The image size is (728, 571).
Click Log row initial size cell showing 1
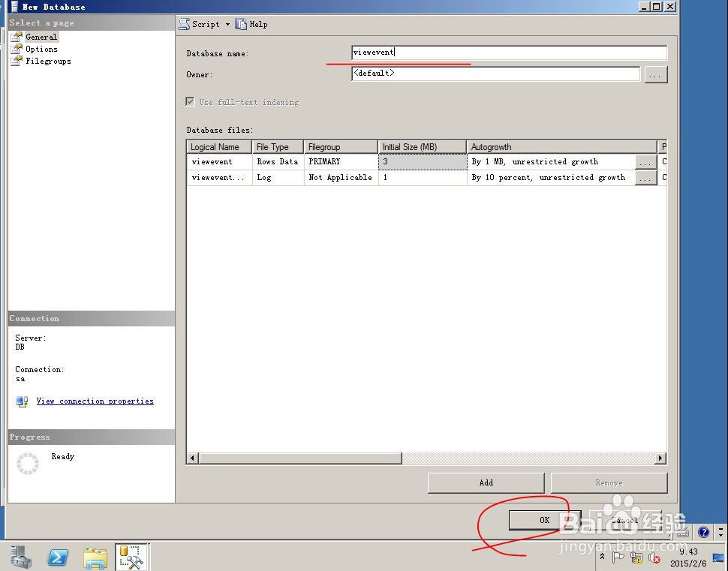tap(423, 177)
